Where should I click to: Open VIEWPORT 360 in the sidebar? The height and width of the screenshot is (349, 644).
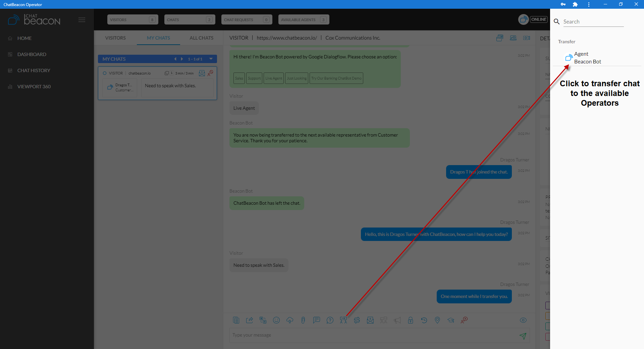(x=34, y=87)
